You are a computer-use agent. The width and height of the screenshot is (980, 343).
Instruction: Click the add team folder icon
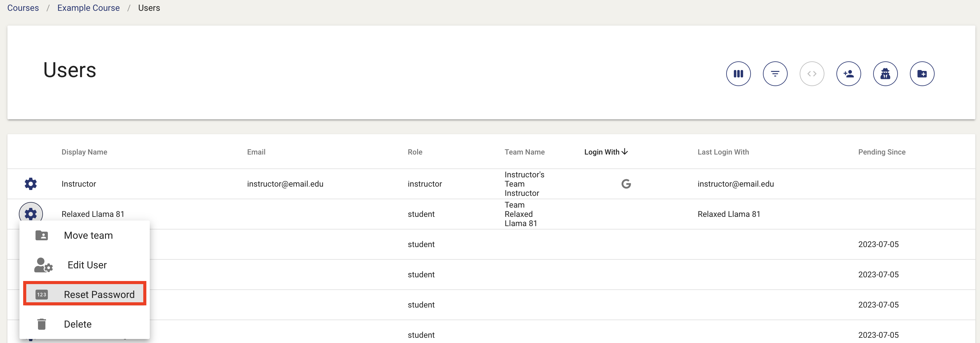point(922,74)
